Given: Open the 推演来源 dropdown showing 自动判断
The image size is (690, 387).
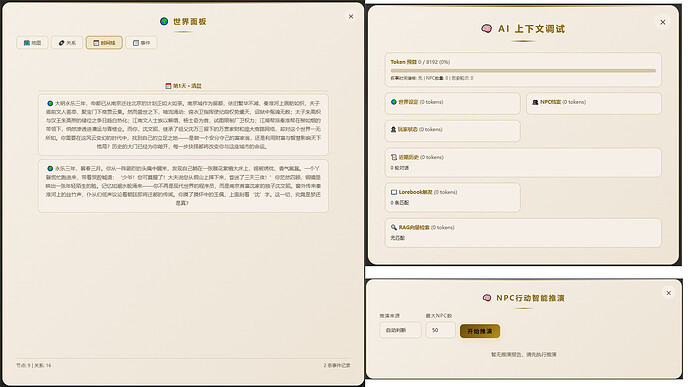Looking at the screenshot, I should pyautogui.click(x=400, y=330).
